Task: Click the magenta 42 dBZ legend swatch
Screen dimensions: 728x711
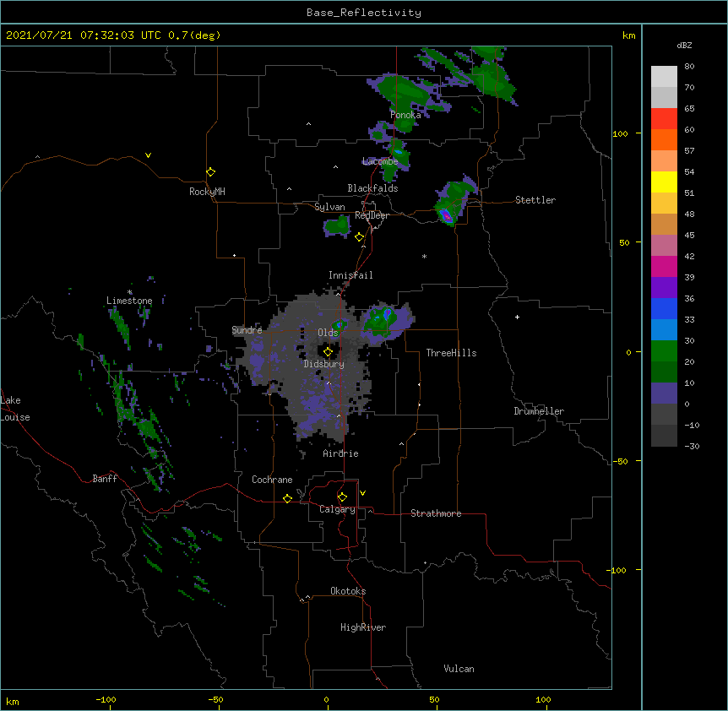Action: [664, 266]
